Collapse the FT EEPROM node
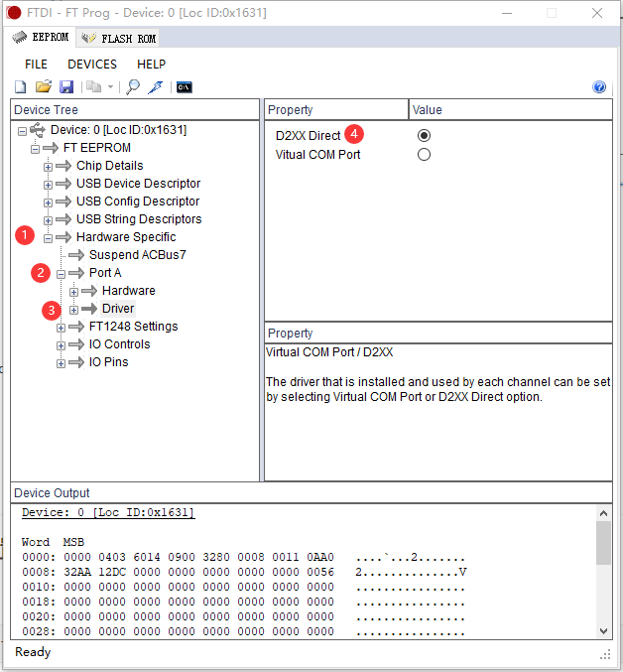Viewport: 623px width, 672px height. (x=35, y=149)
